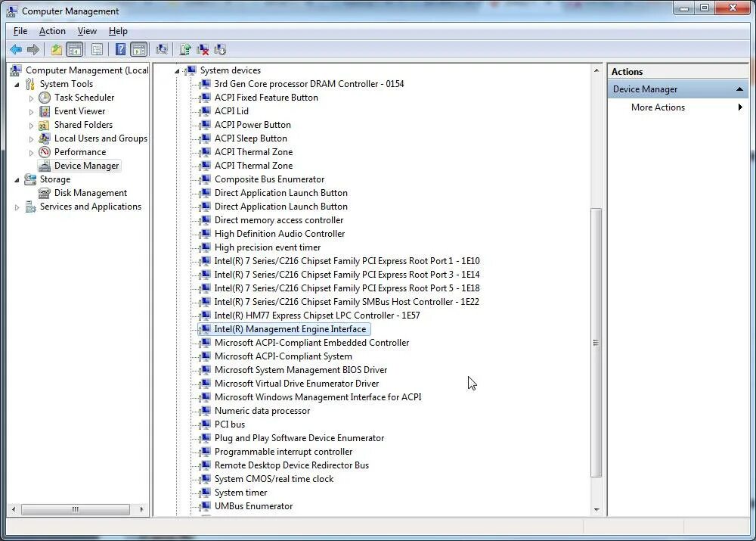Select ACPI Fixed Feature Button device
This screenshot has width=756, height=541.
(x=266, y=98)
